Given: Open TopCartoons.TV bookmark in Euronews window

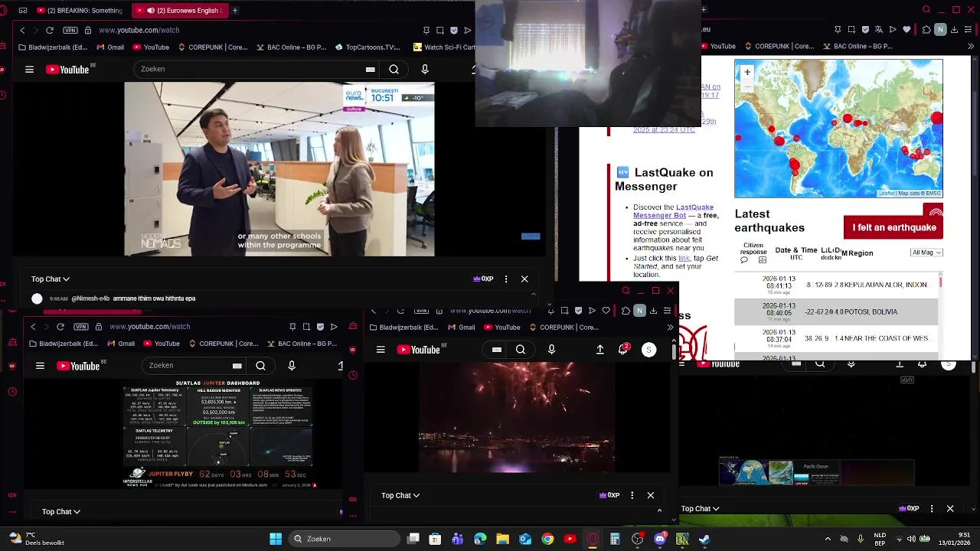Looking at the screenshot, I should coord(367,47).
